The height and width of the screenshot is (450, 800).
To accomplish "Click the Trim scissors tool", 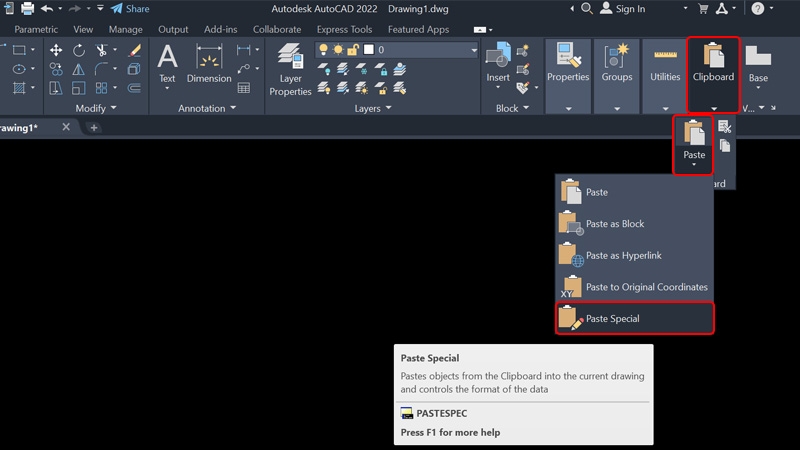I will pos(101,50).
